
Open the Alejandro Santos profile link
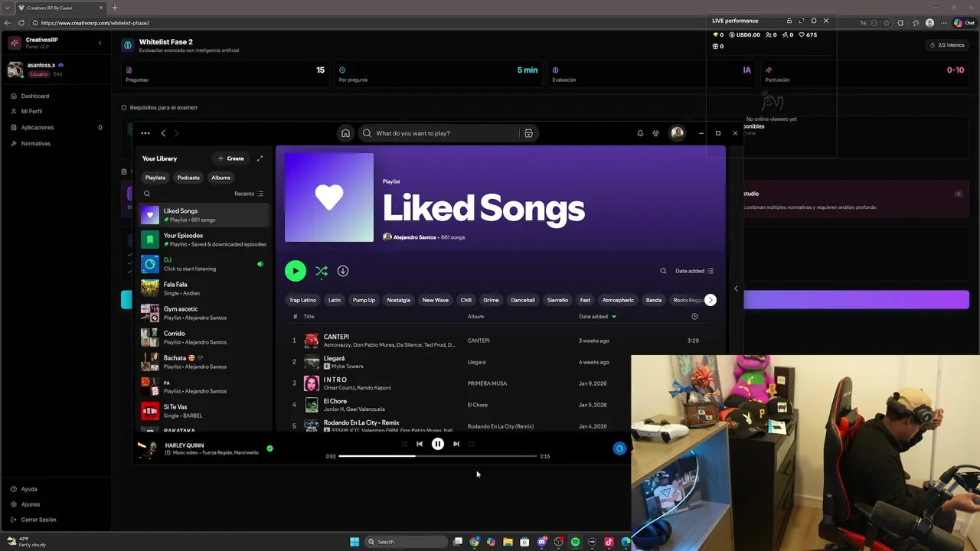414,237
